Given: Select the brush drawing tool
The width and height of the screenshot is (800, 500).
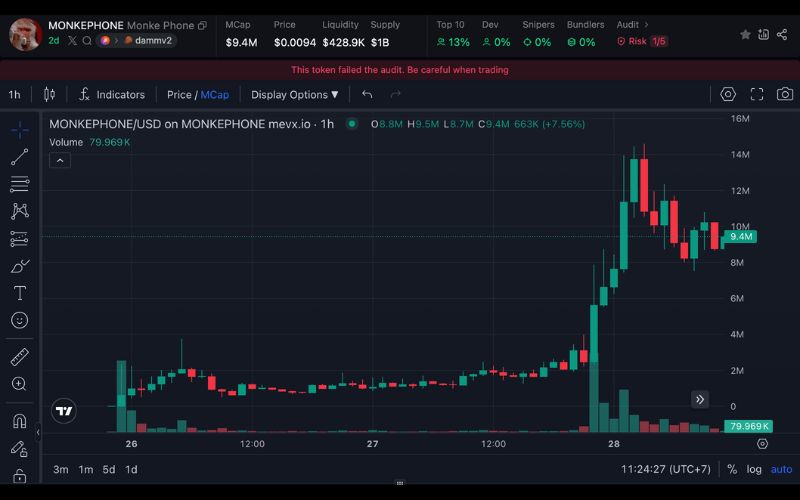Looking at the screenshot, I should pos(19,266).
